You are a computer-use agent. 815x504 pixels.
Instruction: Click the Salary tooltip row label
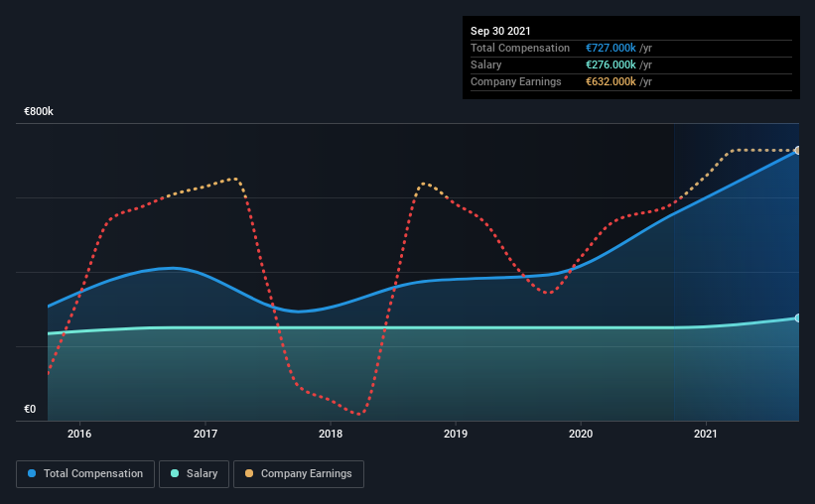tap(486, 64)
